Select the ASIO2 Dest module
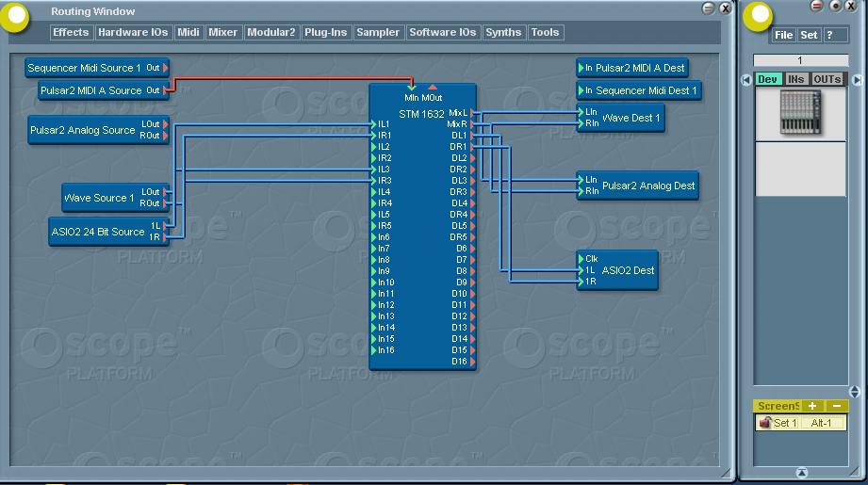The image size is (868, 485). (x=617, y=270)
